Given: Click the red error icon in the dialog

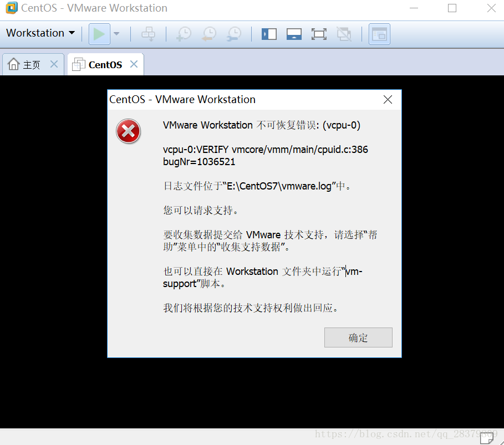Looking at the screenshot, I should tap(128, 131).
